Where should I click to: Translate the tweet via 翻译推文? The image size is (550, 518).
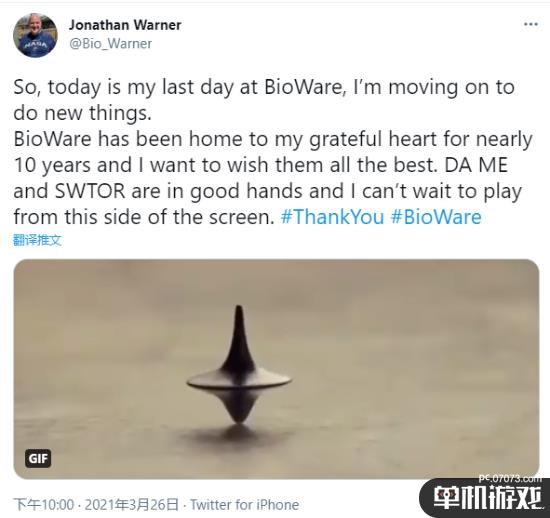click(x=38, y=240)
